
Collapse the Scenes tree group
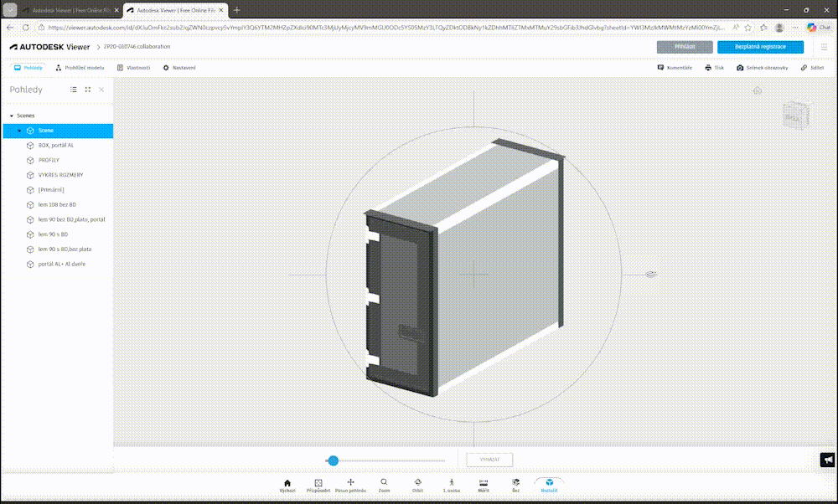point(11,116)
